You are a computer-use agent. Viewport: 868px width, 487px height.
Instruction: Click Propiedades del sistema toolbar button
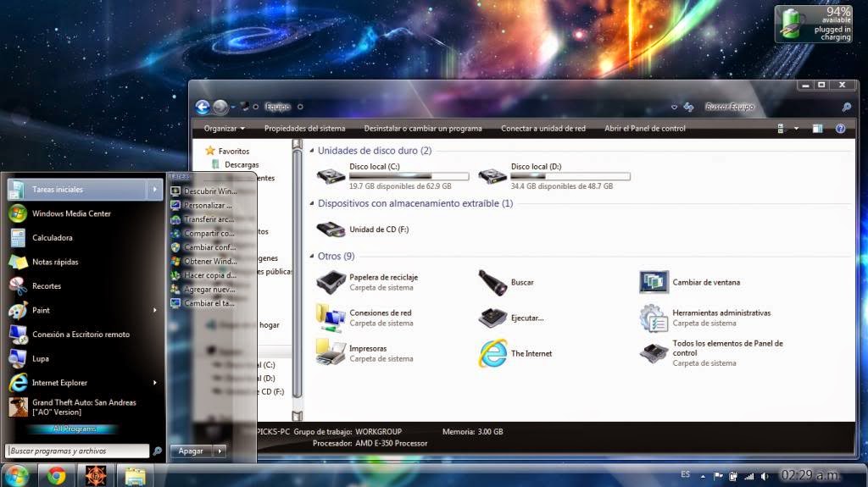[304, 129]
